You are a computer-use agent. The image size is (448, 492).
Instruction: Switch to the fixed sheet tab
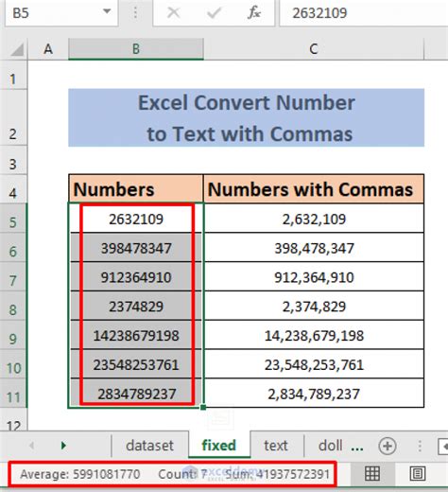click(x=219, y=446)
